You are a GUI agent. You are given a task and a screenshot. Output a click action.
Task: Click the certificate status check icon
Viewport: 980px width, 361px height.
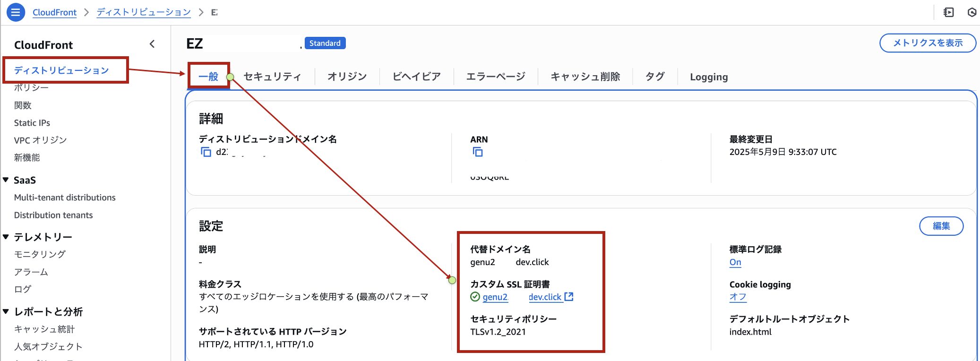[x=475, y=297]
